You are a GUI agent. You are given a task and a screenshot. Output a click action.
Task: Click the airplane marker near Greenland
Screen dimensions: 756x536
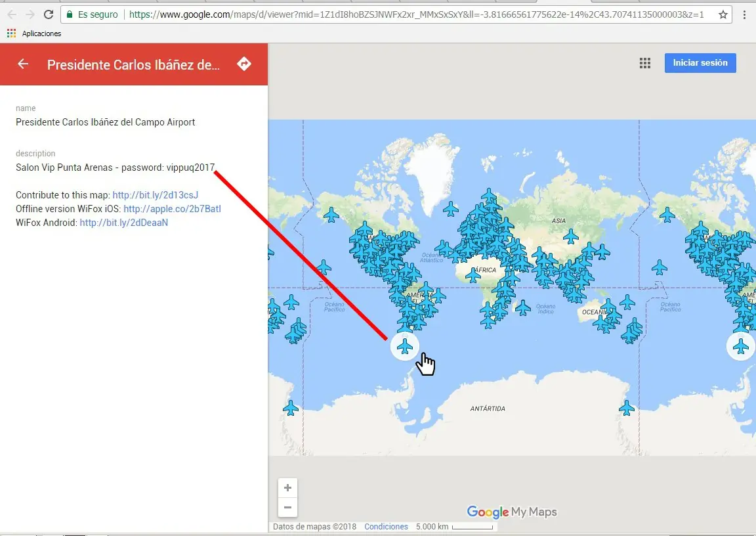451,209
